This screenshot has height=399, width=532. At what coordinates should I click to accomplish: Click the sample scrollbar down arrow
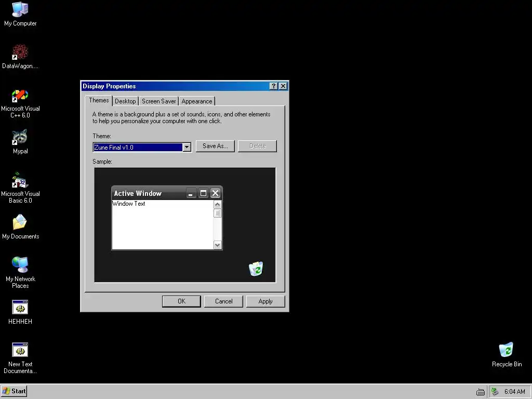(218, 245)
